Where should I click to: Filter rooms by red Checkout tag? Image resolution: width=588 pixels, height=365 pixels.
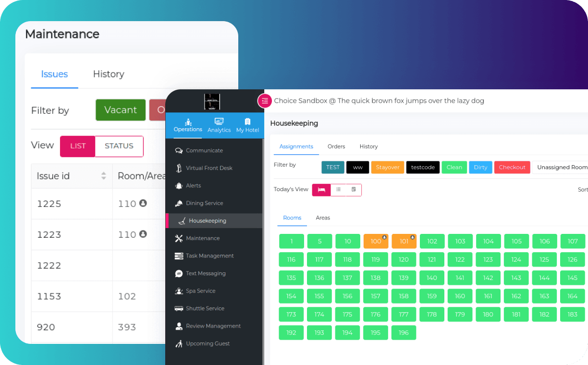coord(512,167)
